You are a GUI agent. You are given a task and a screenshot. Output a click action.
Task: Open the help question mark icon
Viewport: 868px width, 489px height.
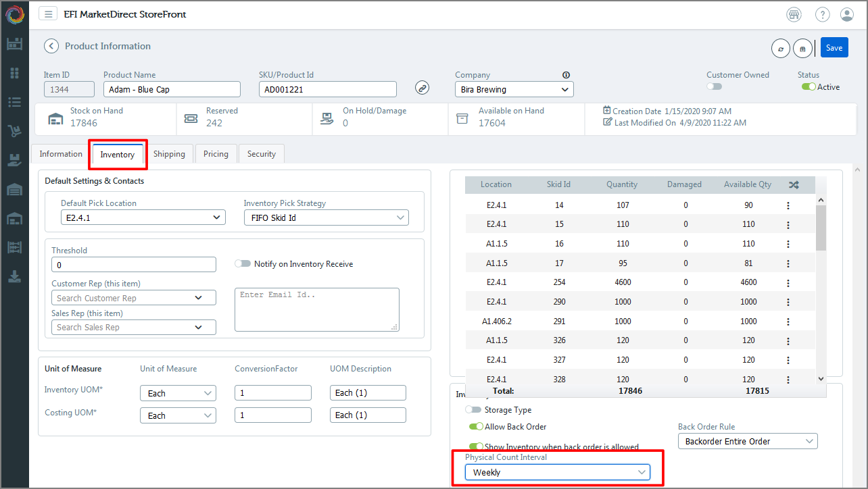(822, 14)
